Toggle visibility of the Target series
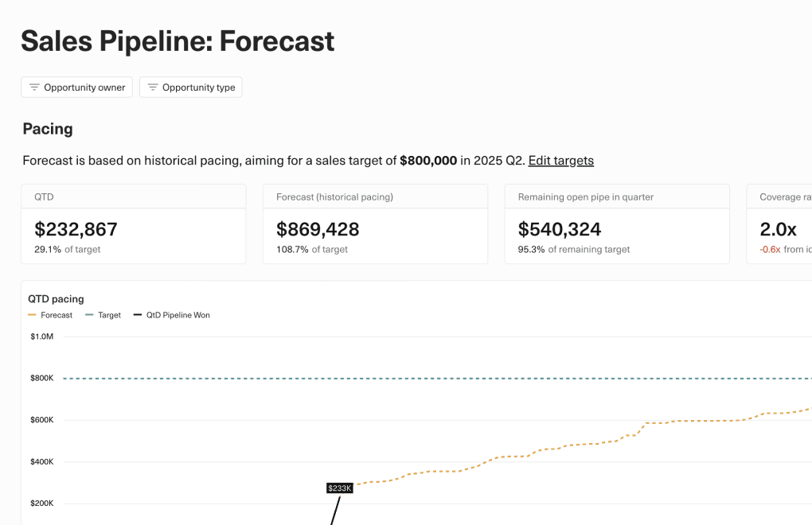Viewport: 812px width, 525px height. point(103,315)
